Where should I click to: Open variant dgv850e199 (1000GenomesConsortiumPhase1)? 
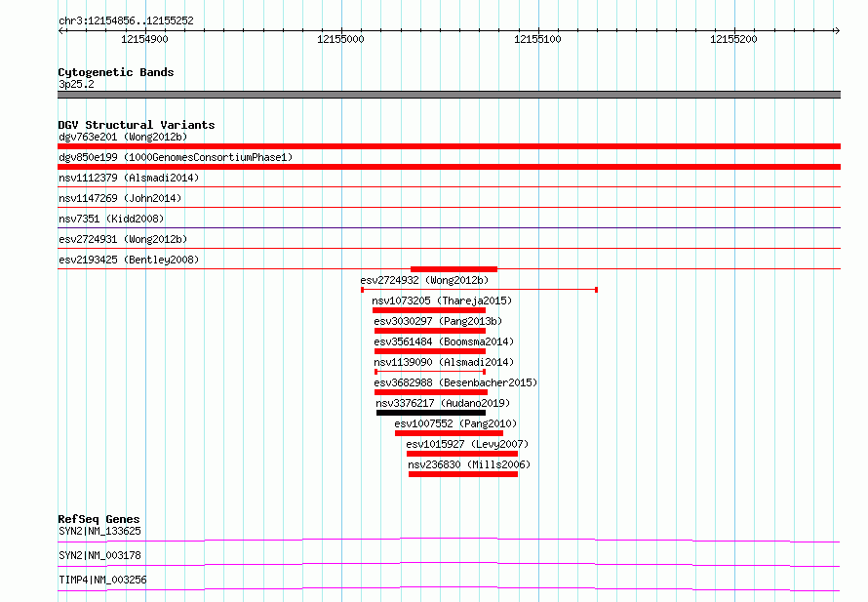coord(176,157)
